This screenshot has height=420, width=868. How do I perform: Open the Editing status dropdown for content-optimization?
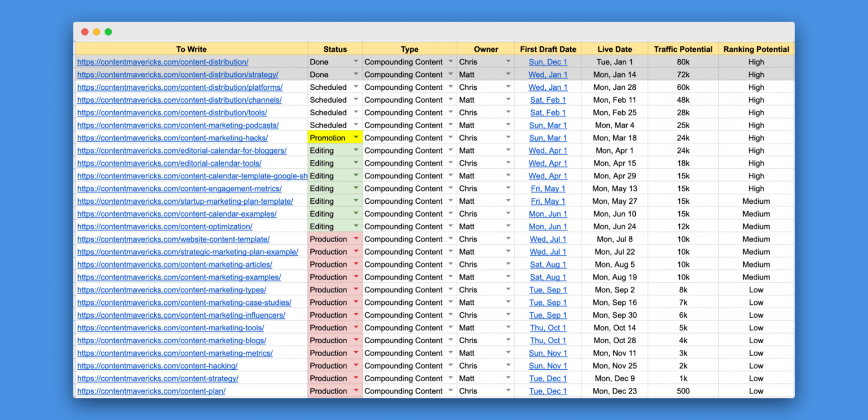coord(356,226)
